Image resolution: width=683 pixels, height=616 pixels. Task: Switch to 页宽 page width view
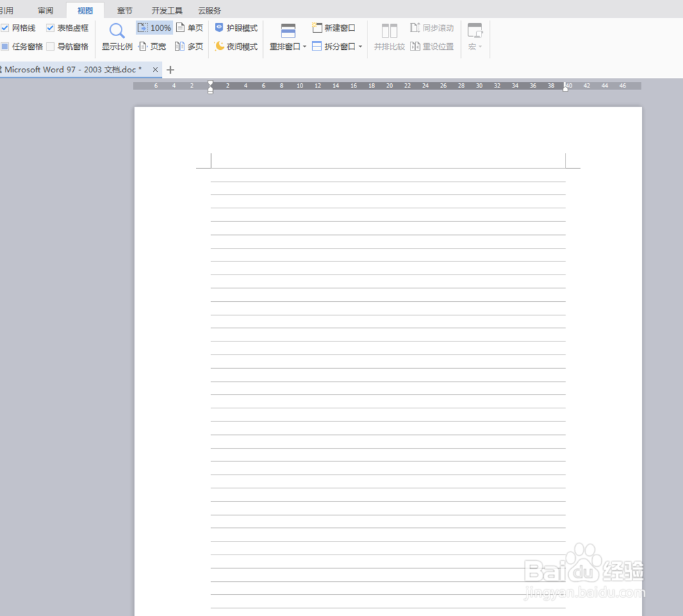[x=152, y=46]
